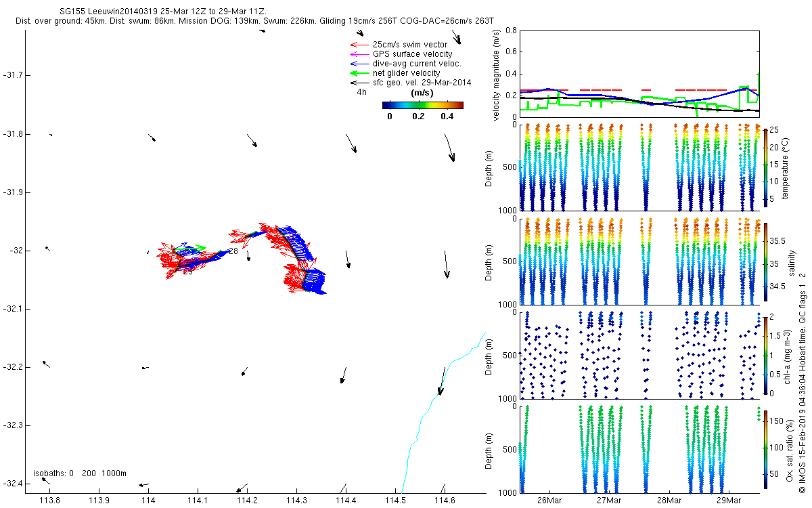
Task: Click the salinity colorbar
Action: [765, 263]
